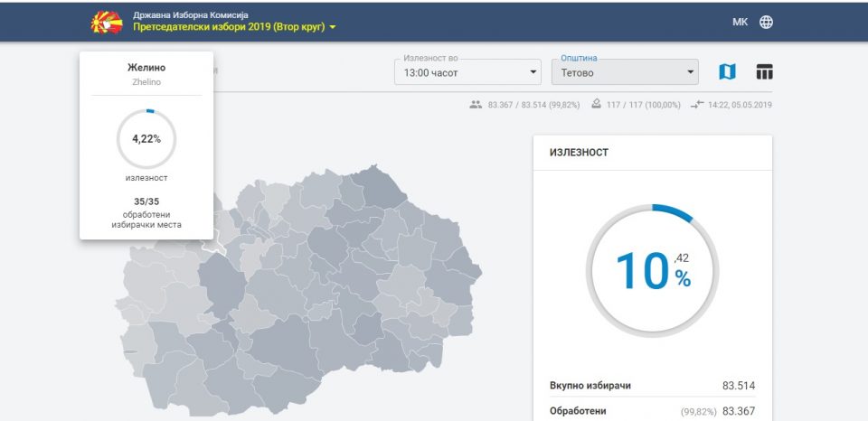Viewport: 868px width, 421px height.
Task: Click the last update sync icon
Action: (x=697, y=104)
